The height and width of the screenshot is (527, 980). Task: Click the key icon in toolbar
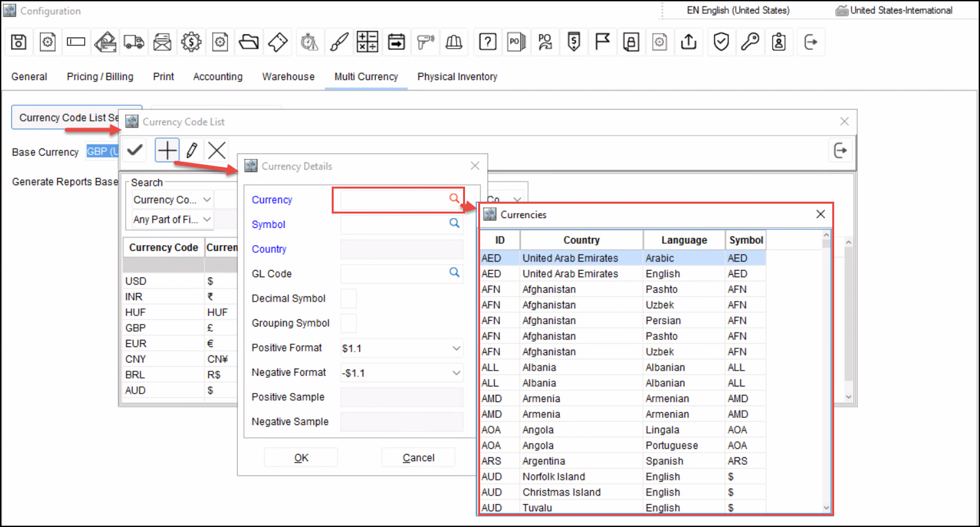[750, 42]
